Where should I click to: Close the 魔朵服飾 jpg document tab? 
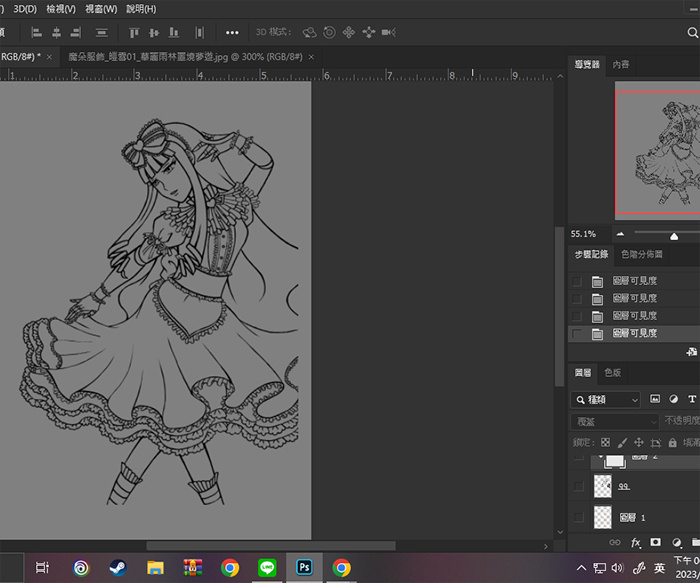point(311,57)
